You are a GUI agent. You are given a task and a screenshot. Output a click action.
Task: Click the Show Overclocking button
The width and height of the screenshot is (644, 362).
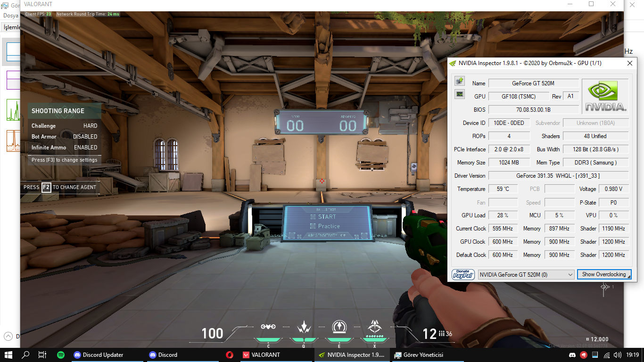[604, 274]
